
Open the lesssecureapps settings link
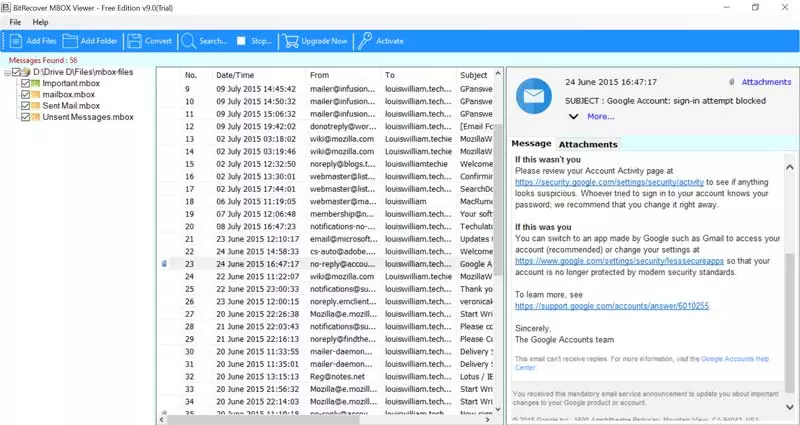click(x=598, y=259)
